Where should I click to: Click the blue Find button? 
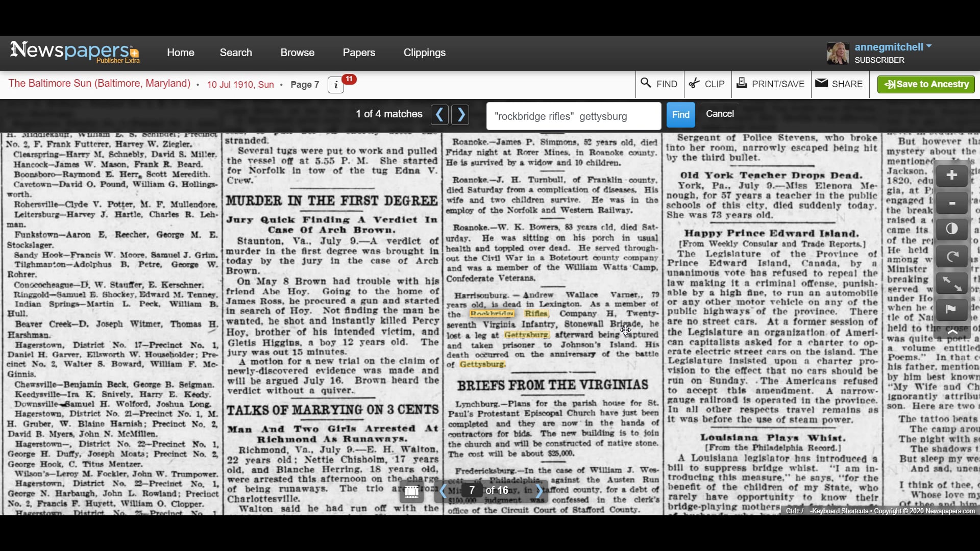(680, 115)
